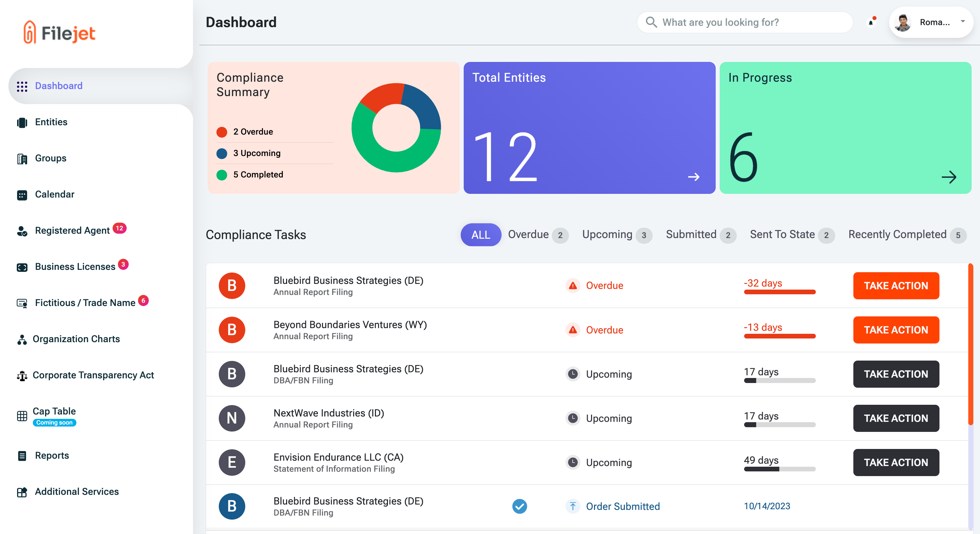
Task: Click the '5 Completed' legend text
Action: (x=258, y=174)
